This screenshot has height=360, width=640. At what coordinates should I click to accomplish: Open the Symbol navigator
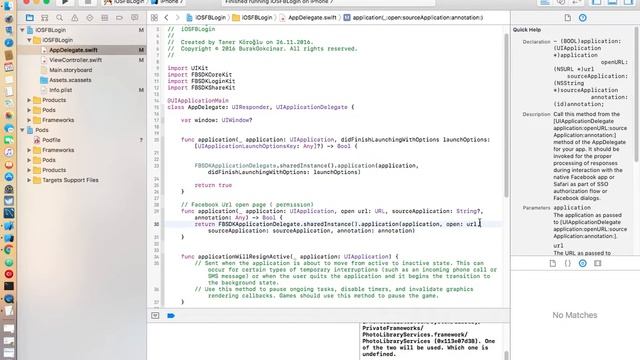click(44, 18)
